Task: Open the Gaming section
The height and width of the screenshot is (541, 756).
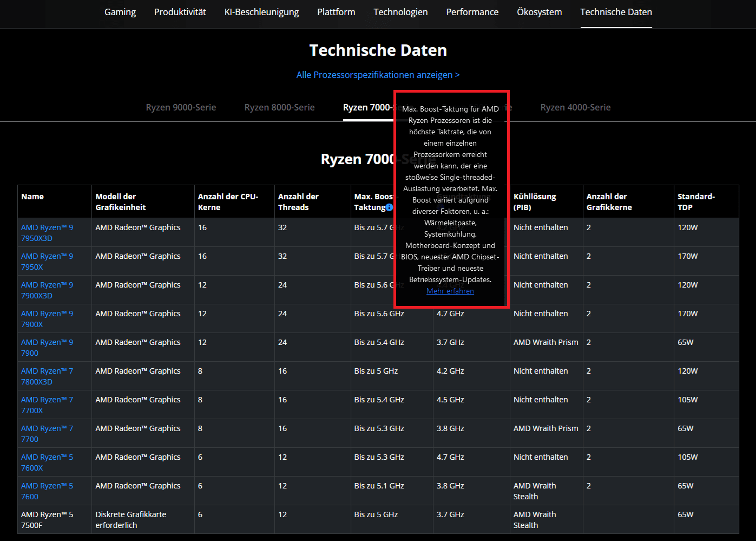Action: click(x=120, y=12)
